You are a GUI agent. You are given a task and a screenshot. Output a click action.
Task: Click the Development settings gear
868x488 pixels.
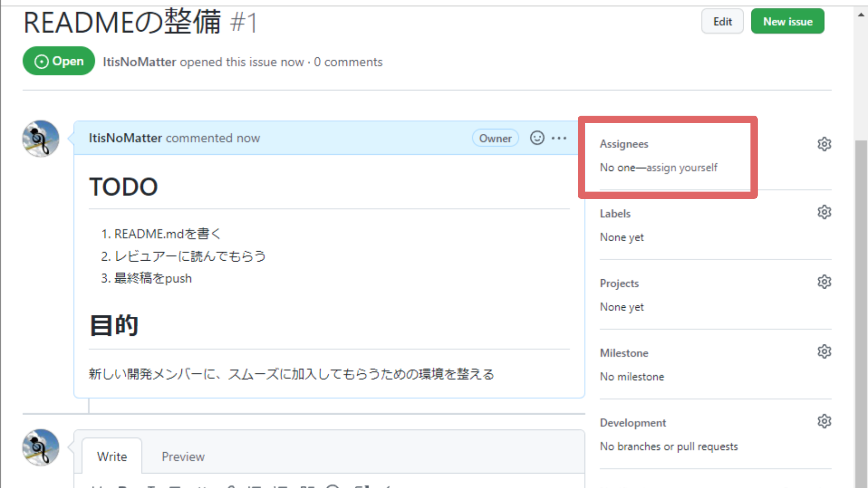click(x=824, y=421)
